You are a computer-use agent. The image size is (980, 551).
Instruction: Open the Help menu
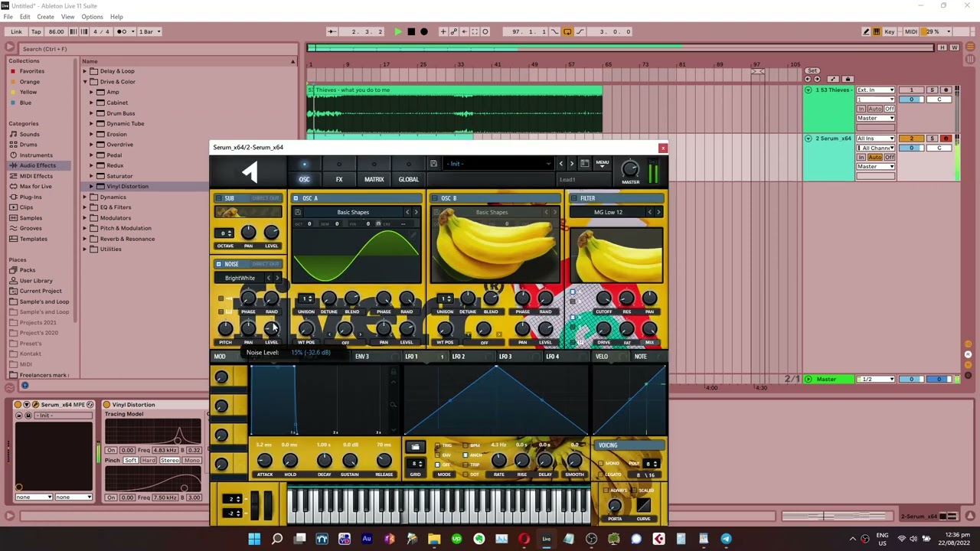pyautogui.click(x=116, y=17)
